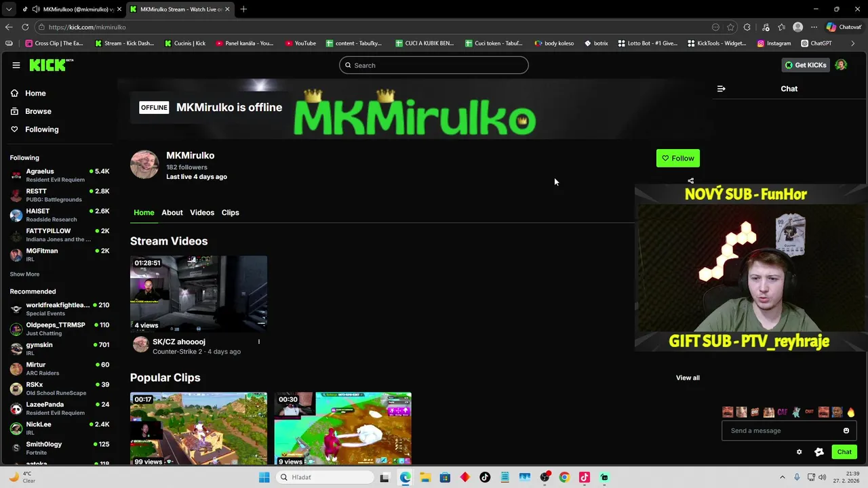The height and width of the screenshot is (488, 868).
Task: Click the browser back arrow
Action: click(x=9, y=27)
